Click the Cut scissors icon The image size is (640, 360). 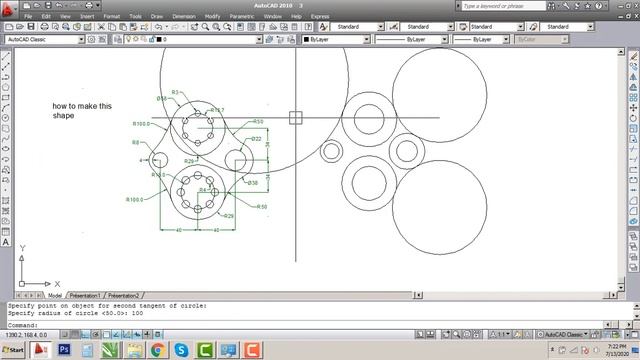click(x=101, y=27)
